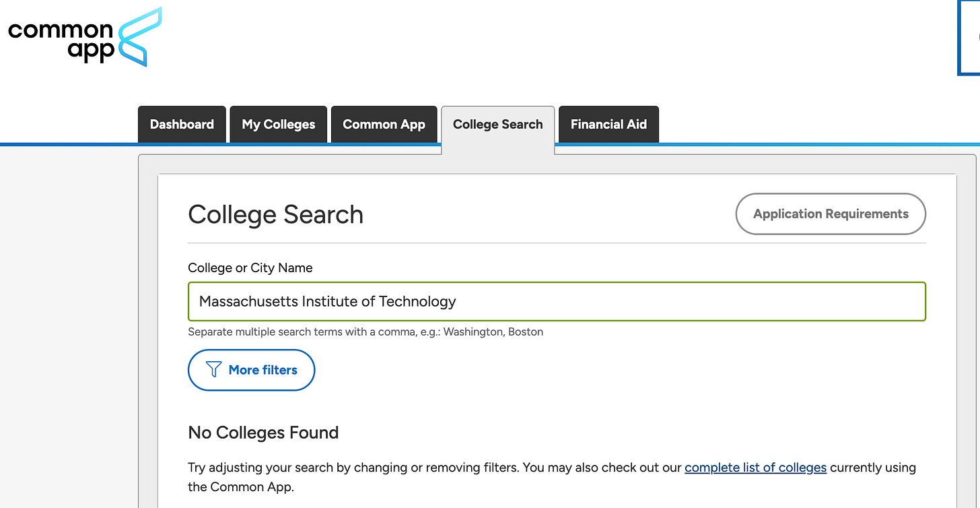The width and height of the screenshot is (980, 508).
Task: Place cursor on the word "Massachusetts" in search box
Action: (x=248, y=301)
